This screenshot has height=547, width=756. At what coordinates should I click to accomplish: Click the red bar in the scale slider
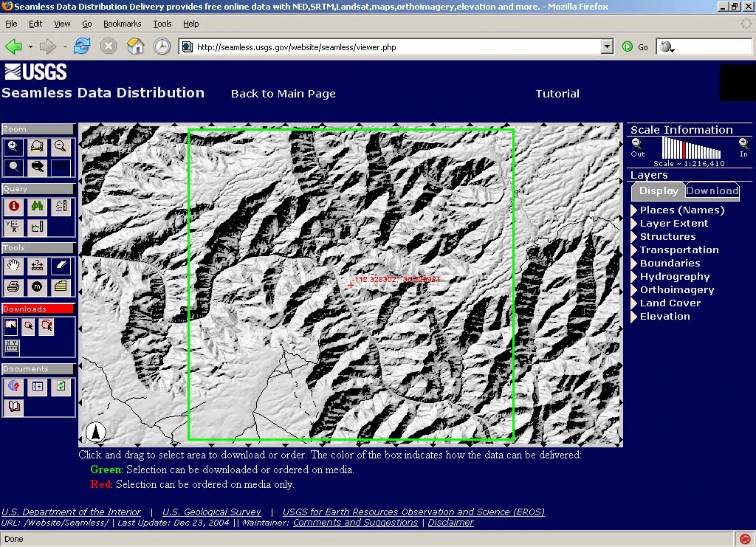coord(684,150)
